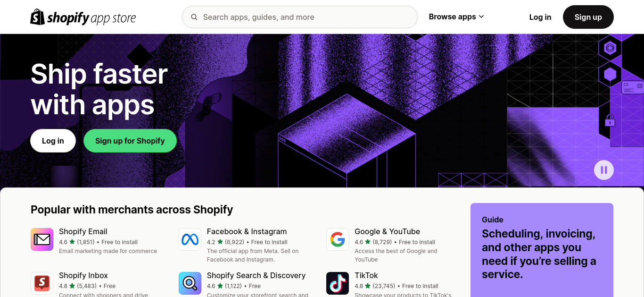
Task: Pause the hero banner animation
Action: [604, 170]
